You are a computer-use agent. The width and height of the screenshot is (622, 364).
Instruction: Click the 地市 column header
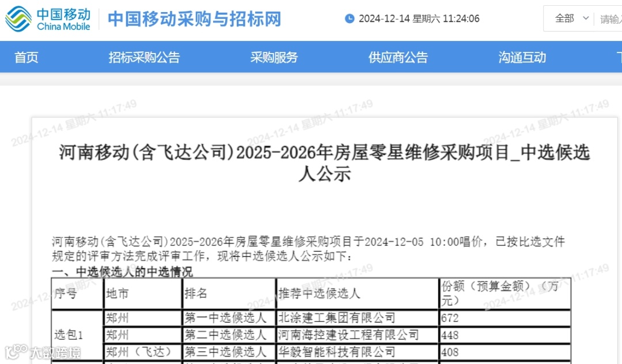click(143, 293)
